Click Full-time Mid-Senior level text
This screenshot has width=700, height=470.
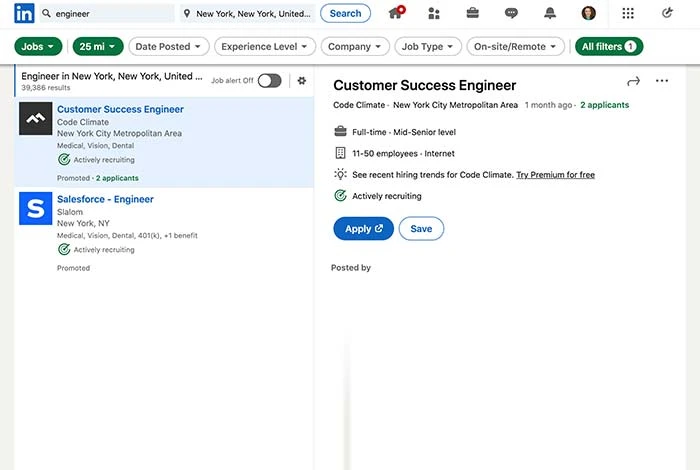point(404,132)
